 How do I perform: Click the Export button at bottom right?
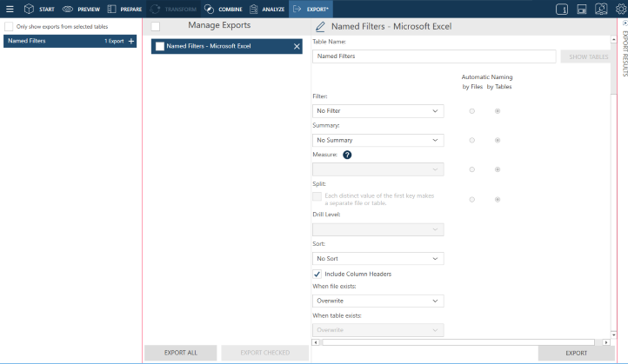click(x=576, y=353)
